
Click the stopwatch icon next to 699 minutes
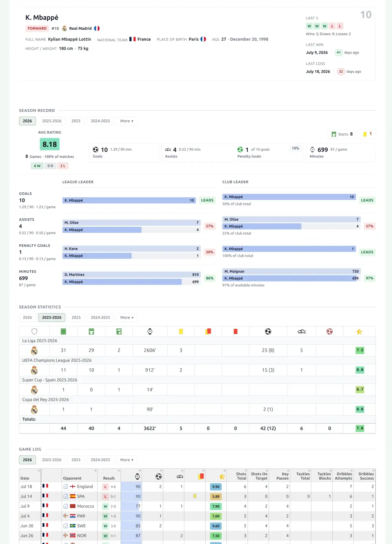[312, 150]
